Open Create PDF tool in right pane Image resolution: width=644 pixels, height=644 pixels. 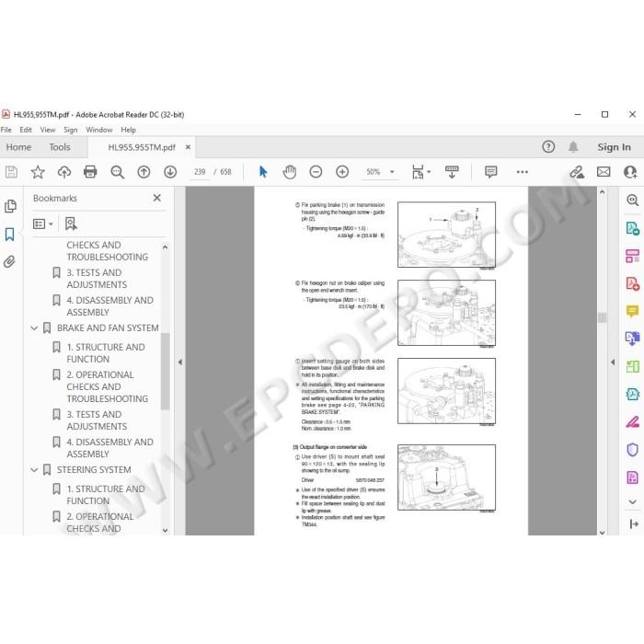click(633, 283)
